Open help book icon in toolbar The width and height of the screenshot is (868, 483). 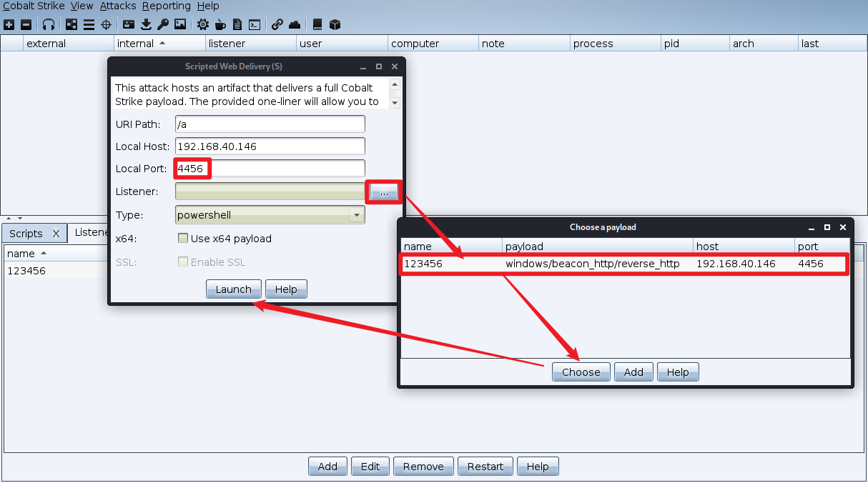click(x=317, y=24)
